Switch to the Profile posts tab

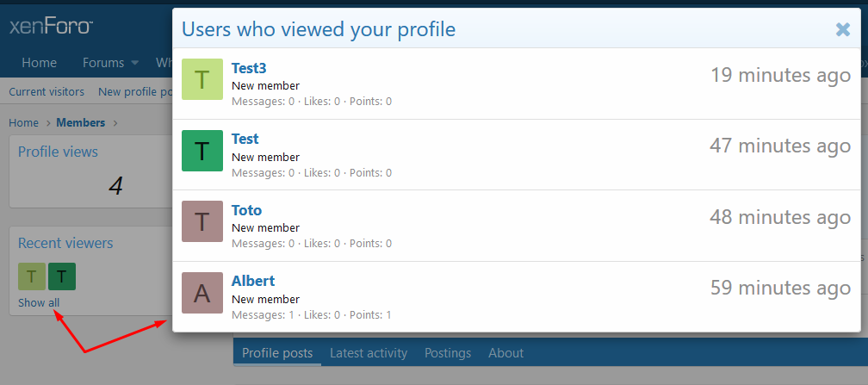277,353
